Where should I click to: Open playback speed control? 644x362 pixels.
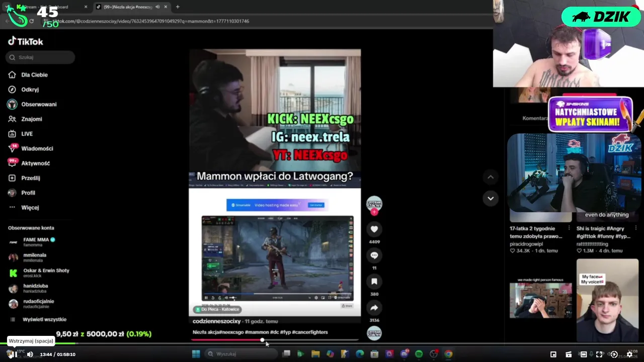pos(614,354)
